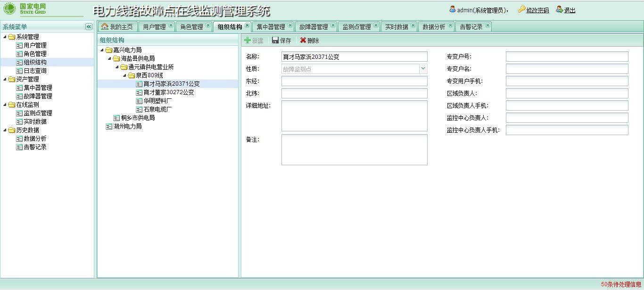Click the Save floppy disk icon
The image size is (644, 290).
pyautogui.click(x=275, y=40)
